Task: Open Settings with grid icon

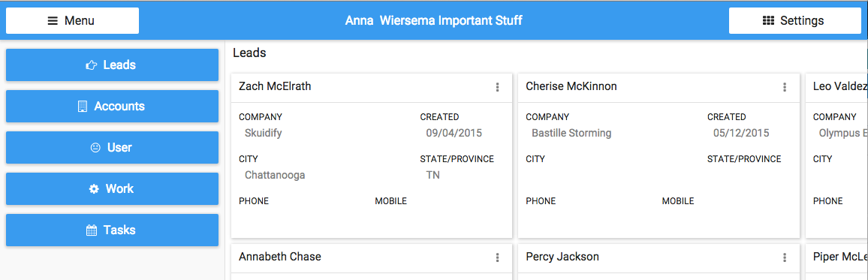Action: point(795,21)
